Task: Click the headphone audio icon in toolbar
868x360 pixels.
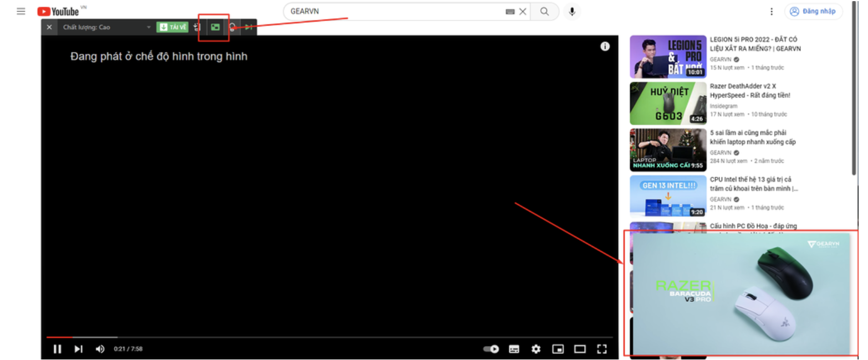Action: coord(232,27)
